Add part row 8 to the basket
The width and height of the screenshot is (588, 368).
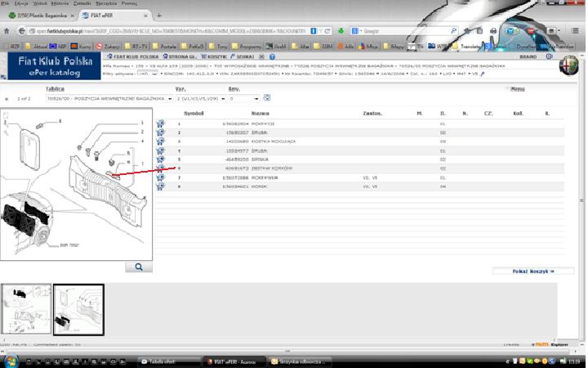161,186
